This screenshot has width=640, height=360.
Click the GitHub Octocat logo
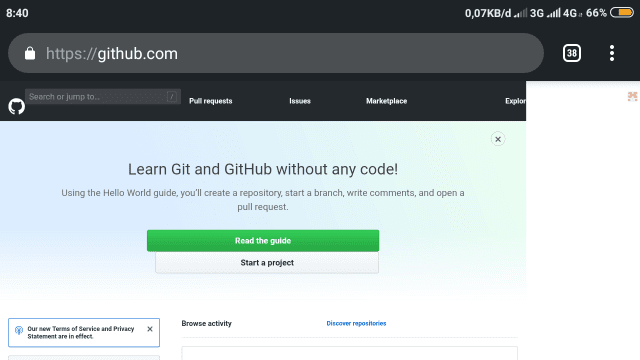[17, 106]
